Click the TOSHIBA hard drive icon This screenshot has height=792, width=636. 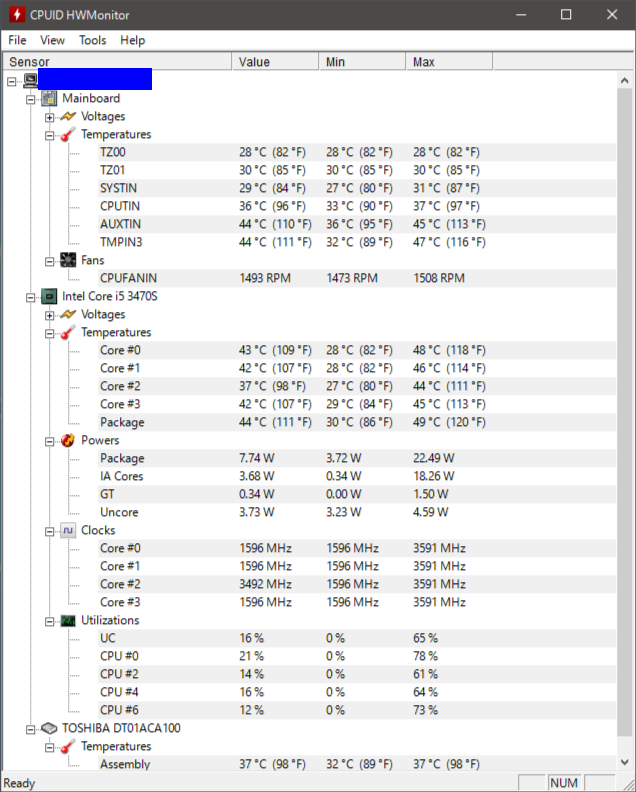click(49, 728)
